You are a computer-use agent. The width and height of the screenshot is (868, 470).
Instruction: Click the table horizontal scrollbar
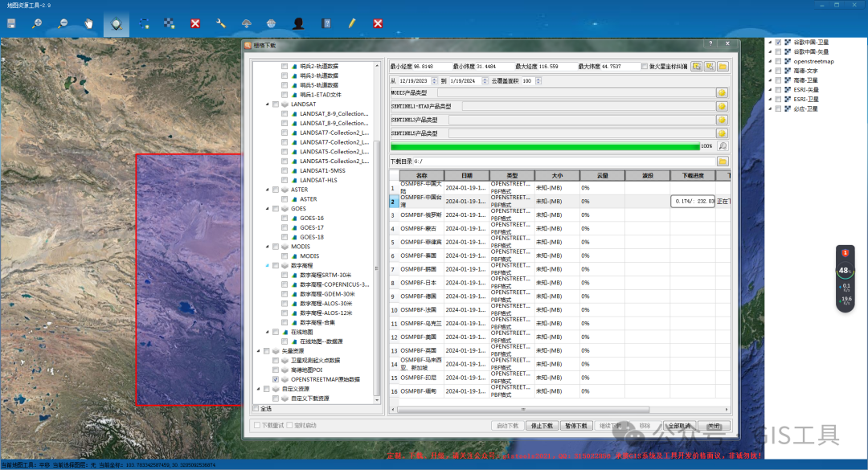coord(523,410)
